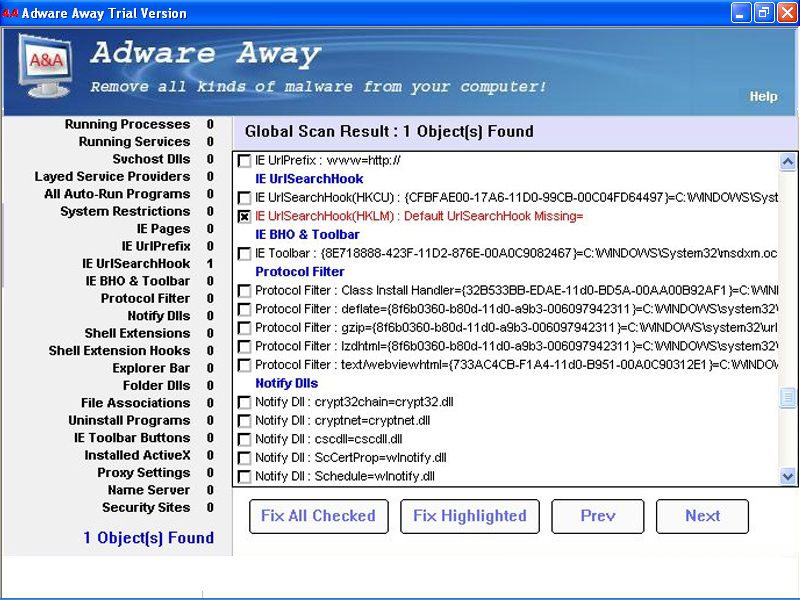
Task: Tick the lzdhtml Protocol Filter checkbox
Action: [244, 346]
